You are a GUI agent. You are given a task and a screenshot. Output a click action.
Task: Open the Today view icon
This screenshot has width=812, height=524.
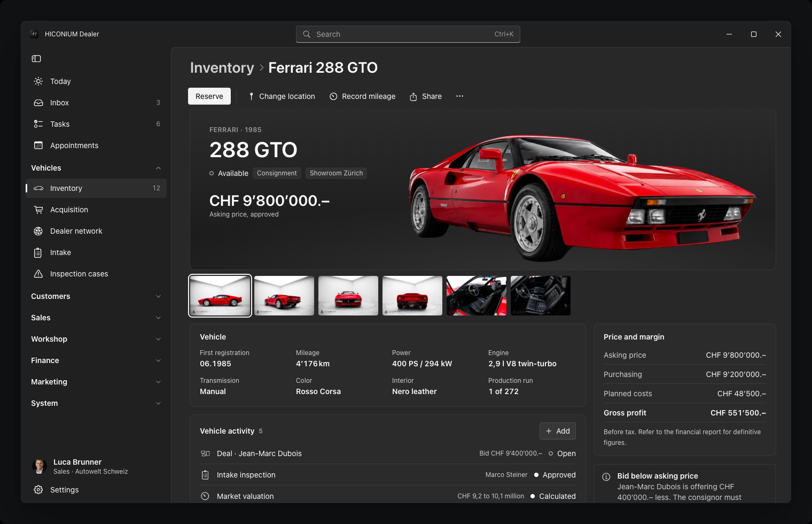coord(38,81)
